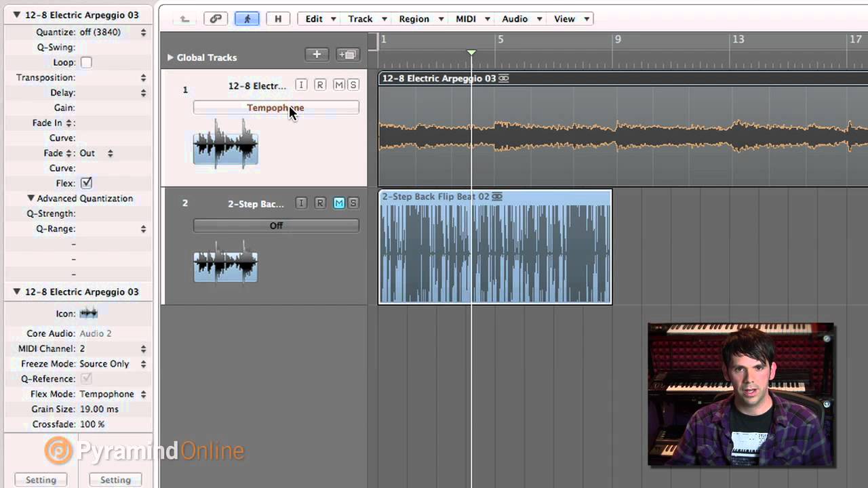
Task: Toggle Record enable on track 2
Action: [320, 203]
